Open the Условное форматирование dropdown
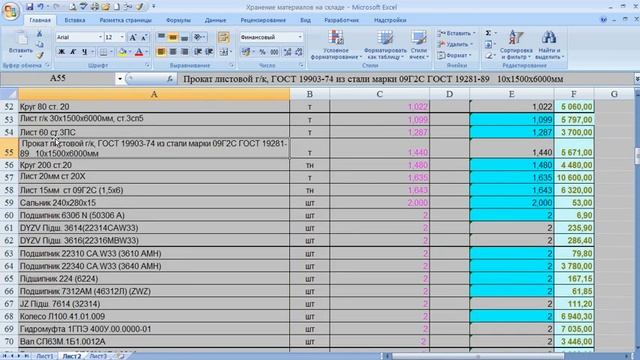 [336, 44]
